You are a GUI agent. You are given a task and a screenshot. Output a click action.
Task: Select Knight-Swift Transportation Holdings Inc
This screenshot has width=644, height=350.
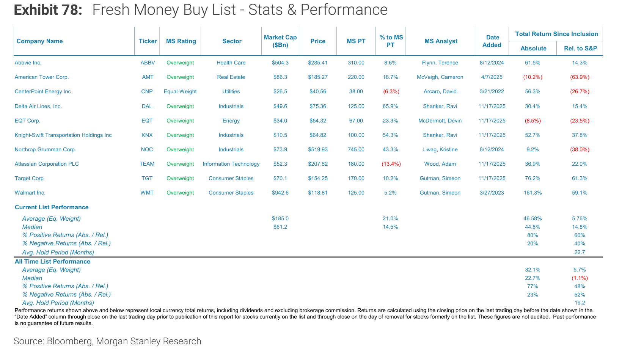[x=63, y=135]
